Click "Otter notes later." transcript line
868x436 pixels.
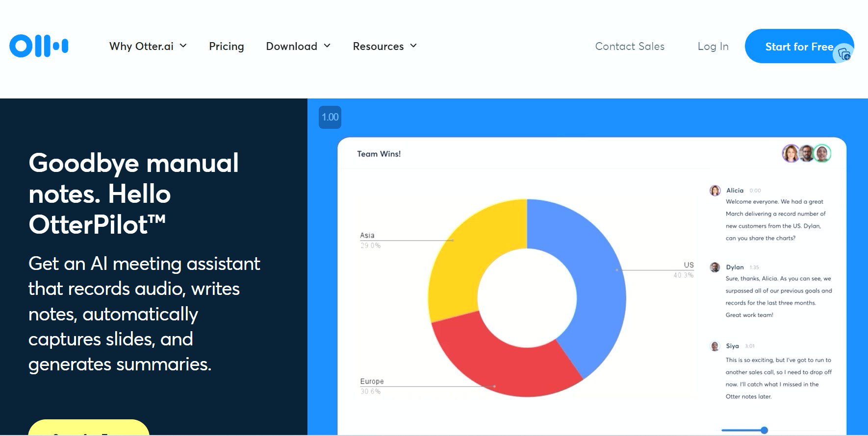(748, 396)
